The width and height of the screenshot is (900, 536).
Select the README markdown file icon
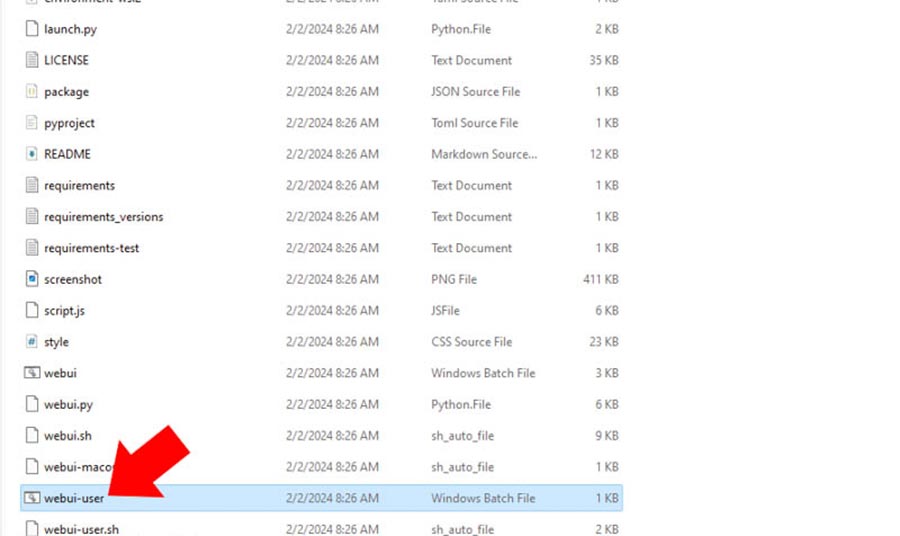[x=32, y=154]
